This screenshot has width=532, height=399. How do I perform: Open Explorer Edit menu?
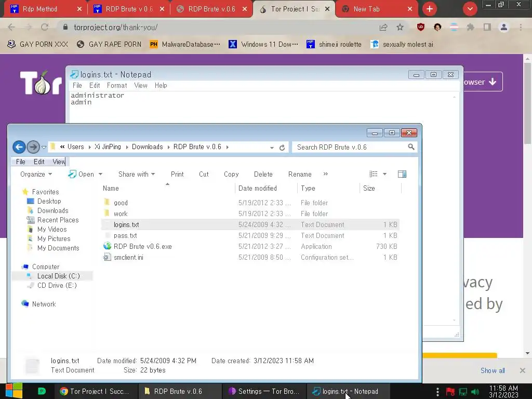tap(39, 162)
